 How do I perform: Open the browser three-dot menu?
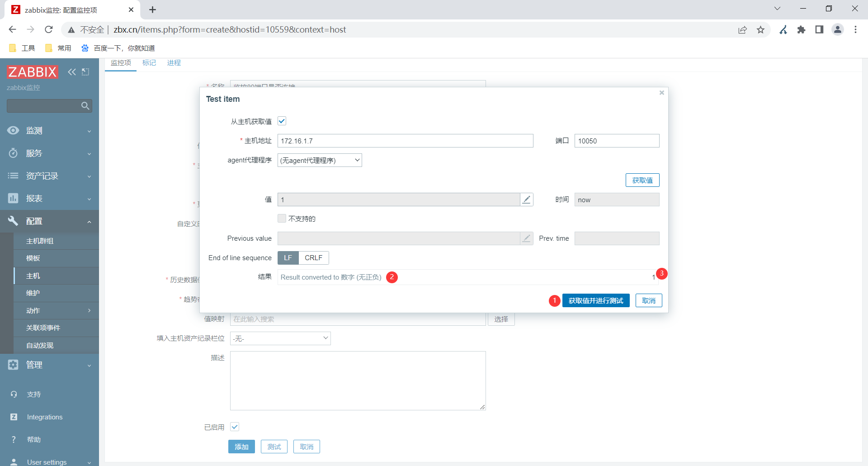[855, 29]
